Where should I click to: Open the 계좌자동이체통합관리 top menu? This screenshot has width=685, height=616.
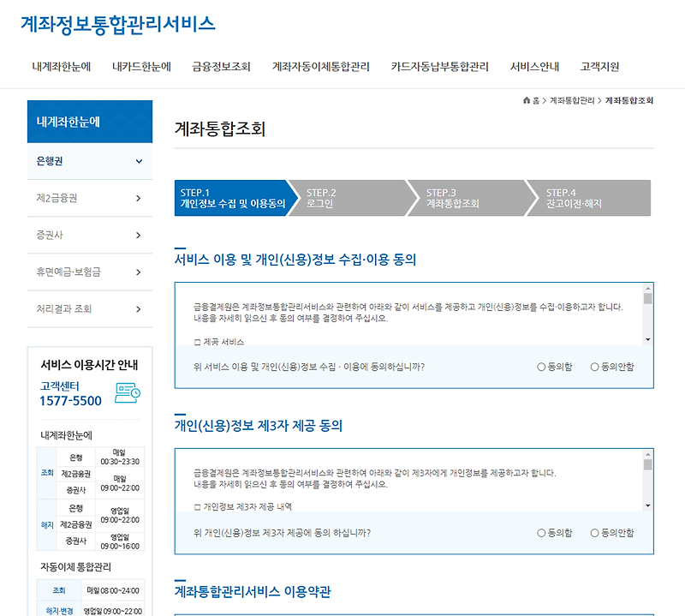pyautogui.click(x=320, y=67)
